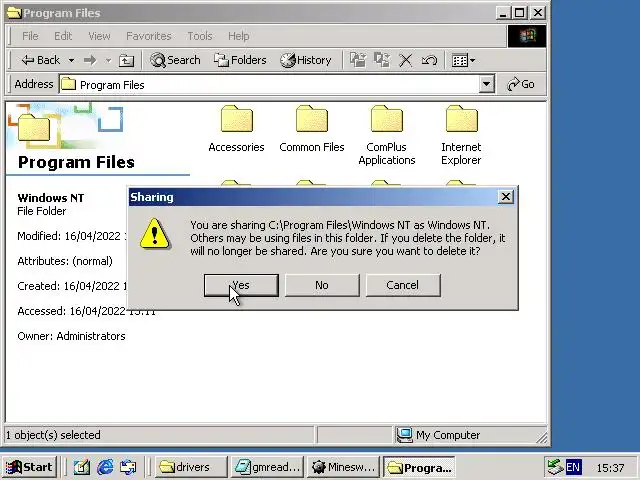Go up one folder level icon

click(x=126, y=60)
